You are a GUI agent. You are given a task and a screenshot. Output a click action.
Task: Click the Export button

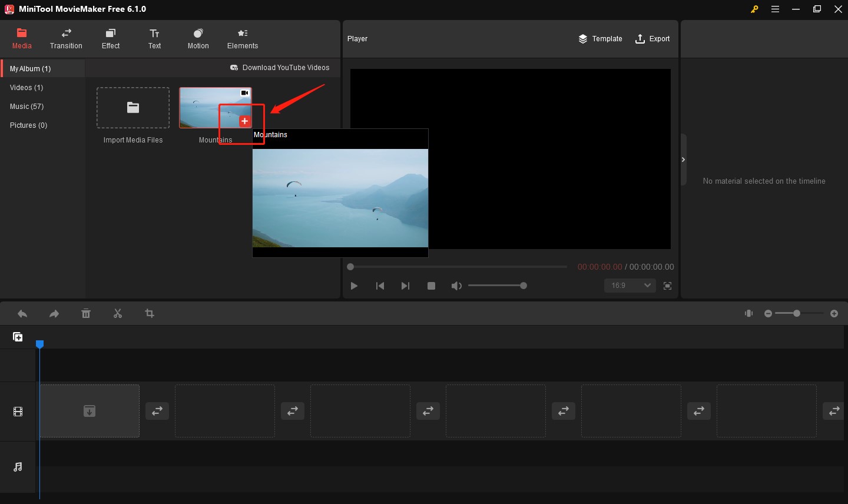pyautogui.click(x=652, y=39)
